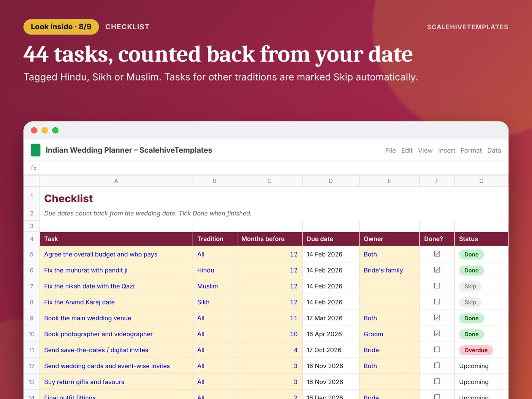Select column G header
Viewport: 532px width, 399px height.
(x=481, y=181)
